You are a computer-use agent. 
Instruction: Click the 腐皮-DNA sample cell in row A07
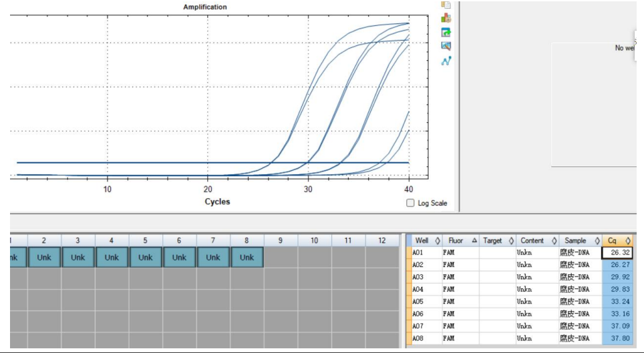580,326
